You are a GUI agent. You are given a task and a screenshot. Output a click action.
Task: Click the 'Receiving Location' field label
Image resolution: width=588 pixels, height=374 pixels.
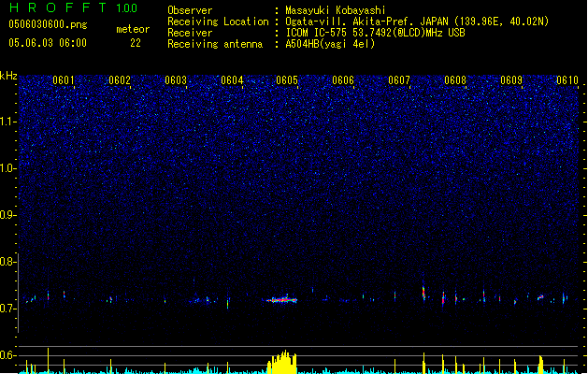pyautogui.click(x=218, y=22)
